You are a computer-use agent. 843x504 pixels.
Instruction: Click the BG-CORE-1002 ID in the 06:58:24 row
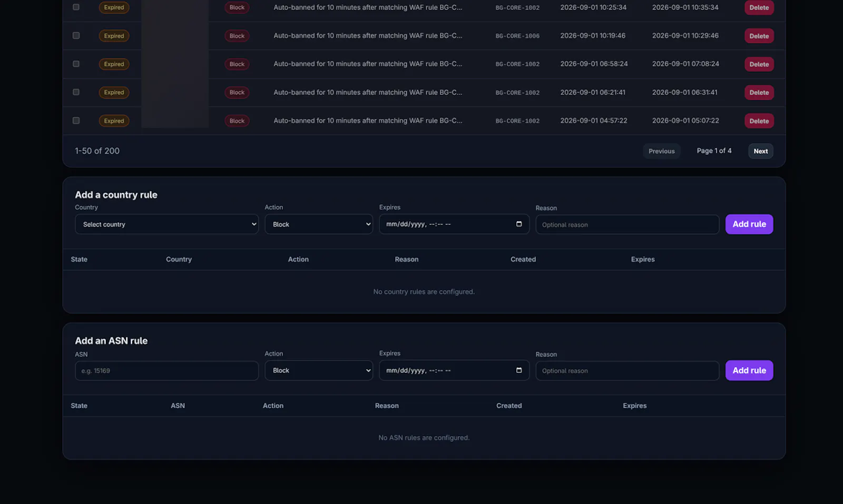pyautogui.click(x=517, y=64)
